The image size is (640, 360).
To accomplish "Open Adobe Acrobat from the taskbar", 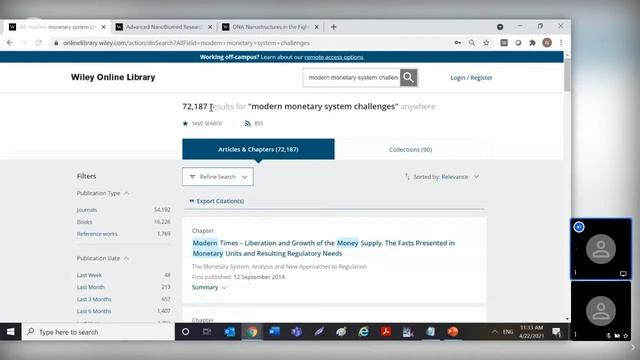I will point(386,332).
